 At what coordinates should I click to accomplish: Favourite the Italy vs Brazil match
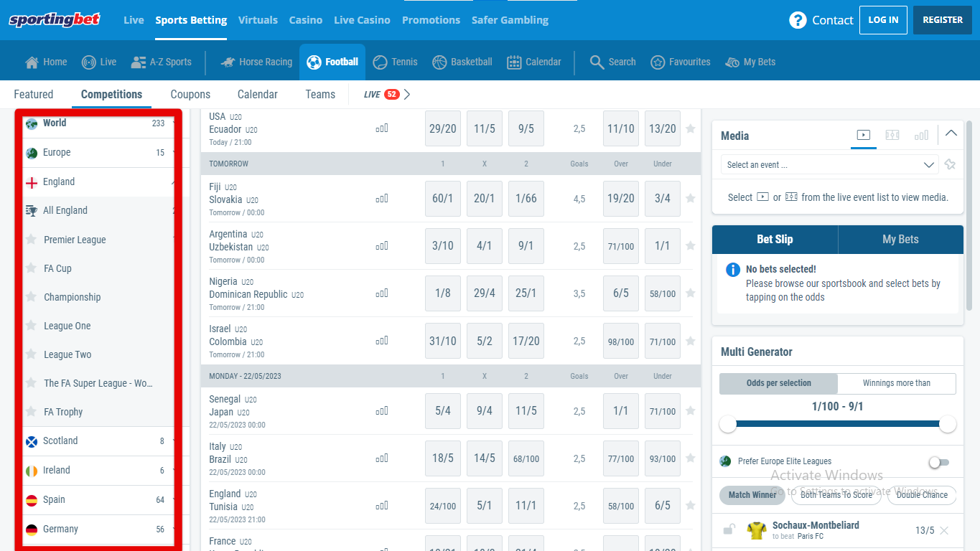(691, 458)
